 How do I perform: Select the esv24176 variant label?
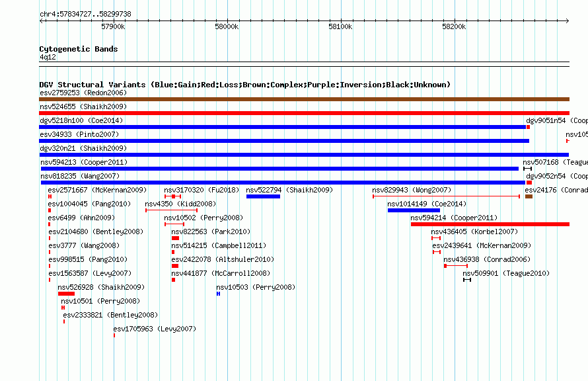(x=540, y=190)
